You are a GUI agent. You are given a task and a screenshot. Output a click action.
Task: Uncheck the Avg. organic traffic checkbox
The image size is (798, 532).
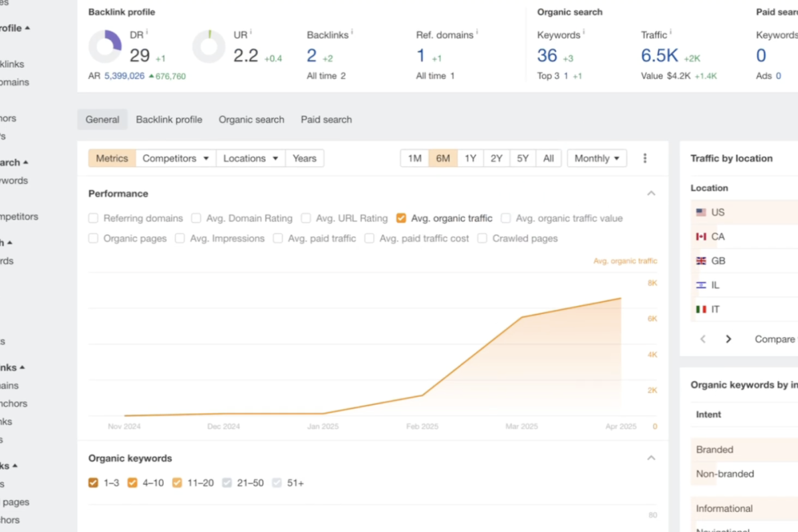(401, 218)
